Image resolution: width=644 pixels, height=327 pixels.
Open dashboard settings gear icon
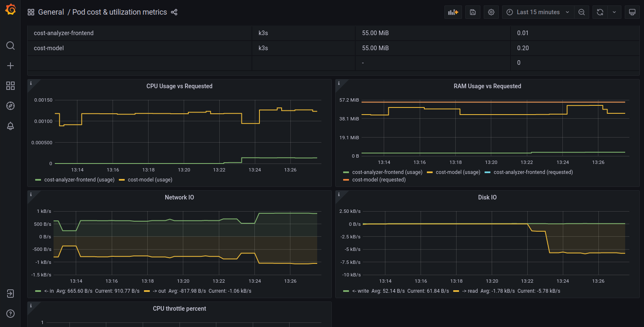click(491, 12)
